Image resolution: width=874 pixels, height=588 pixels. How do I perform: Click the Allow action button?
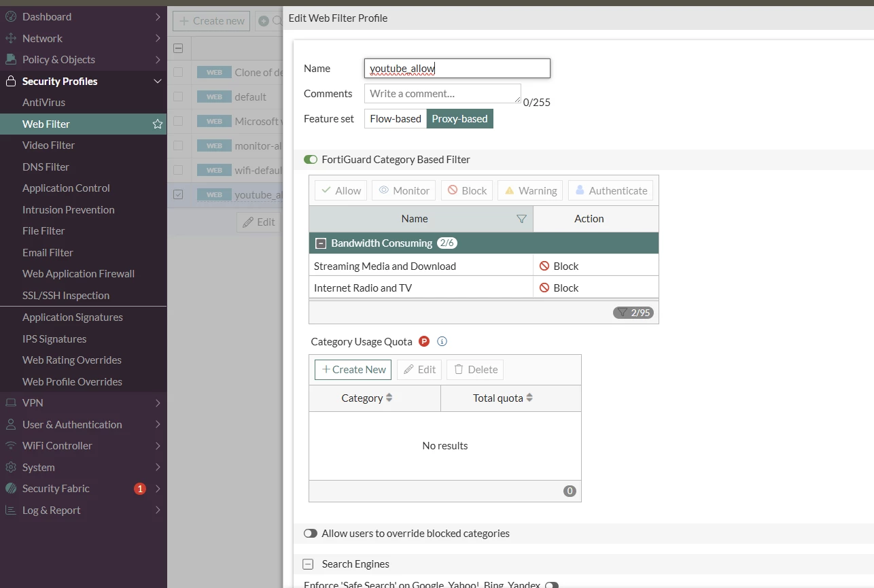pos(341,190)
